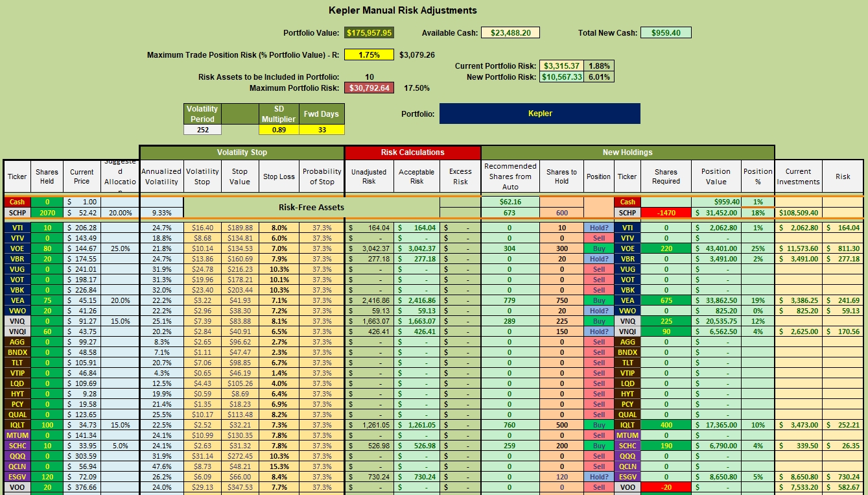
Task: Click the VTV Sell position cell
Action: pos(598,238)
